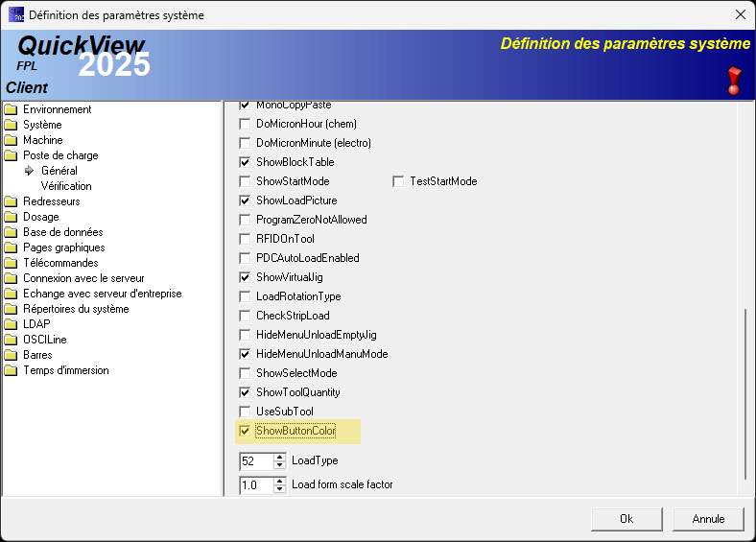Image resolution: width=756 pixels, height=542 pixels.
Task: Open the Redresseurs tree entry
Action: [x=52, y=201]
